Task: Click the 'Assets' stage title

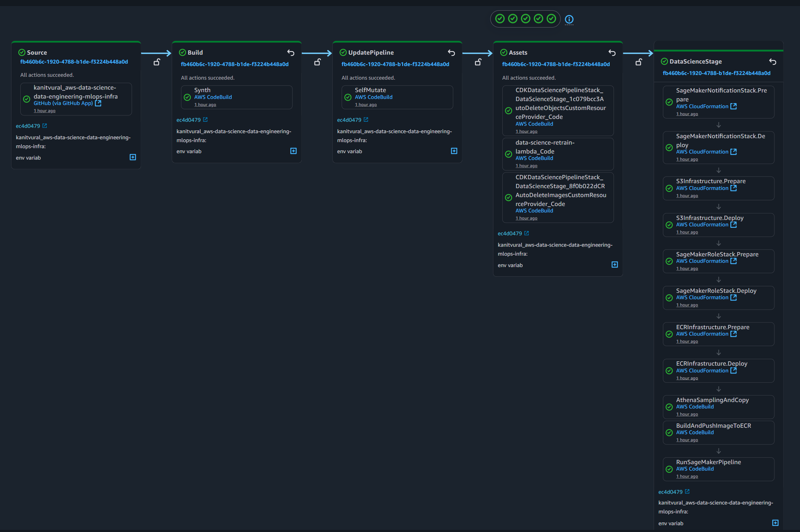Action: 518,52
